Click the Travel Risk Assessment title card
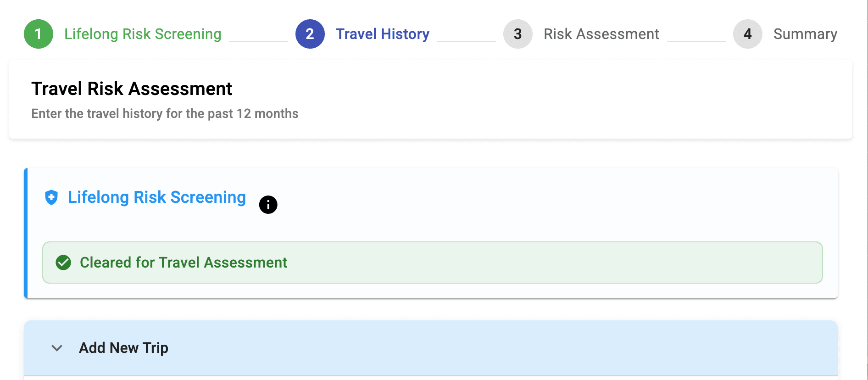 (132, 89)
